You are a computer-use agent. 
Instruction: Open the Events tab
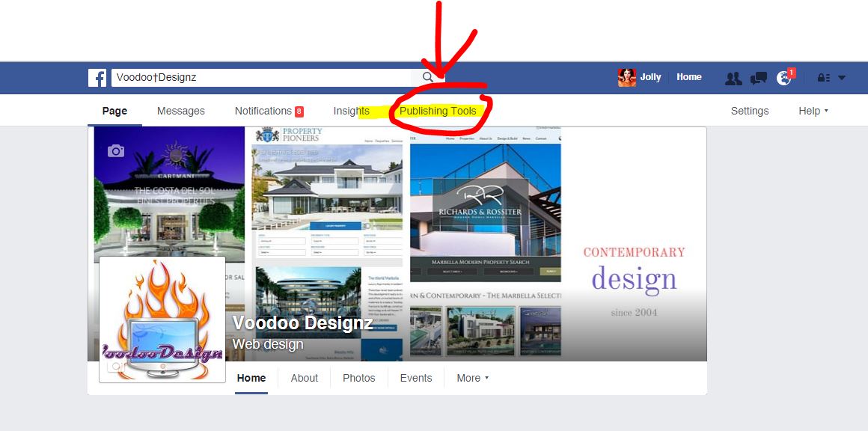[x=416, y=378]
